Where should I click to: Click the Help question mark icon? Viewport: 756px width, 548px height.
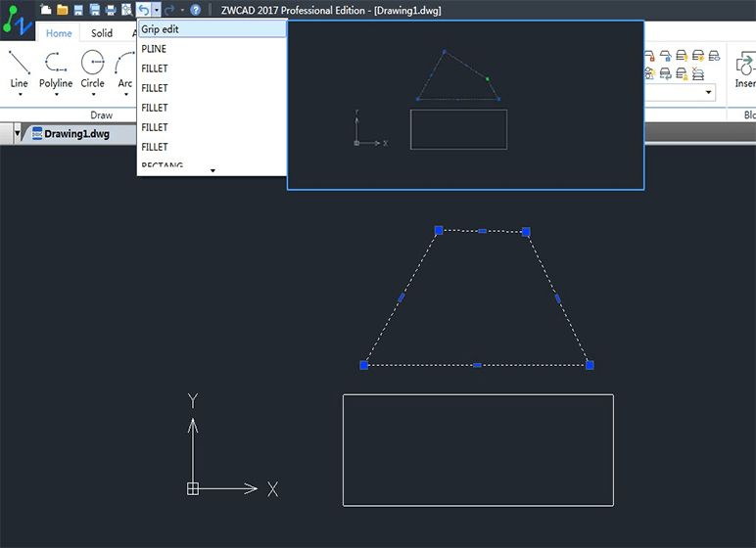(195, 10)
